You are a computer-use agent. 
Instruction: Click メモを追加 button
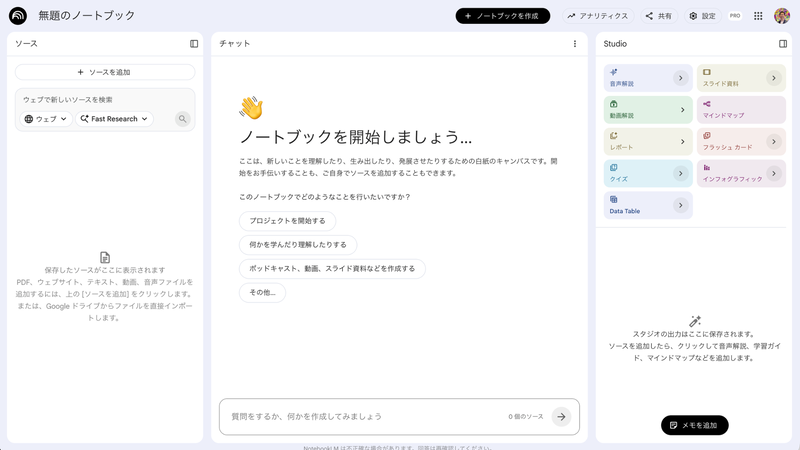pyautogui.click(x=694, y=425)
